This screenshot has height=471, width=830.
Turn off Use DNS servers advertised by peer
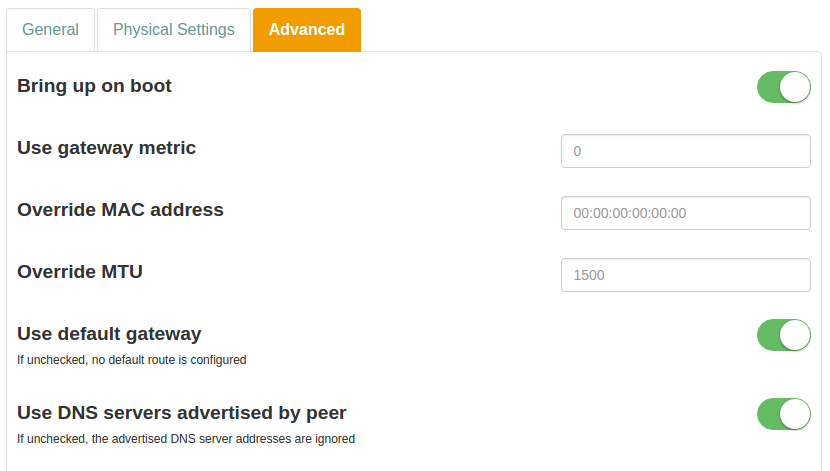[783, 414]
